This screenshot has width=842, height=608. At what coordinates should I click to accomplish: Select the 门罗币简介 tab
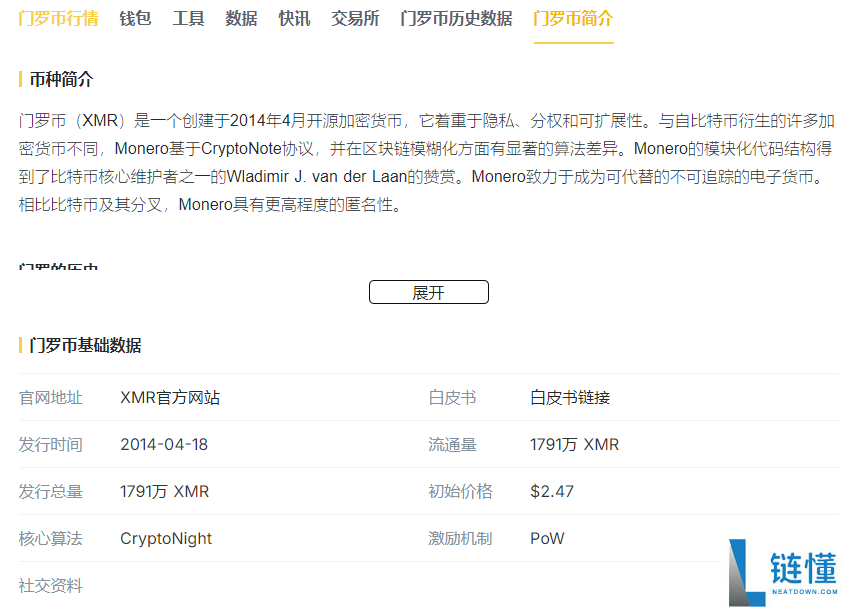pyautogui.click(x=574, y=18)
